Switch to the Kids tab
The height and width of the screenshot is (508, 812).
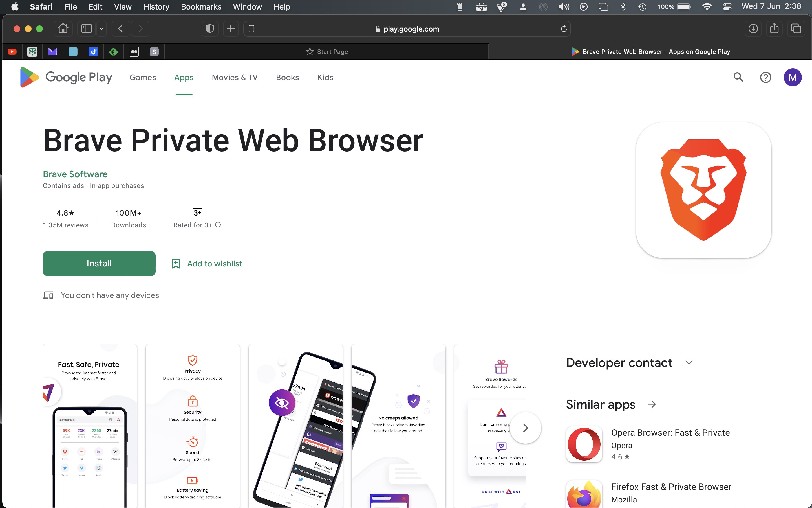pyautogui.click(x=325, y=77)
